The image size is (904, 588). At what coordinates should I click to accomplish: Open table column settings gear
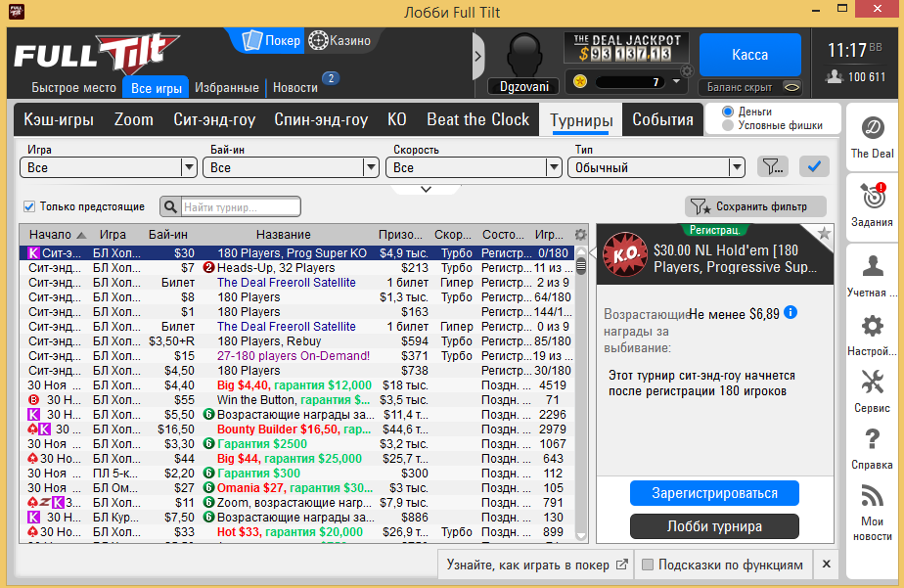(580, 235)
